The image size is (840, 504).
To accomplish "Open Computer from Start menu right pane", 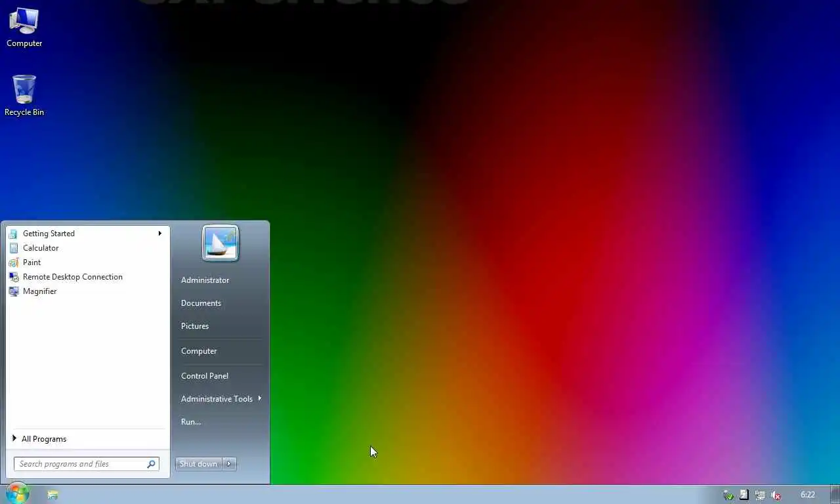I will click(x=199, y=351).
